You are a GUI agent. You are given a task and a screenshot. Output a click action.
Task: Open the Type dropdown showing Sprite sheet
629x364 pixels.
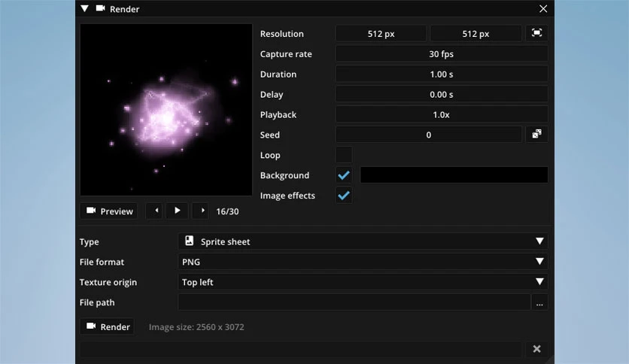363,241
